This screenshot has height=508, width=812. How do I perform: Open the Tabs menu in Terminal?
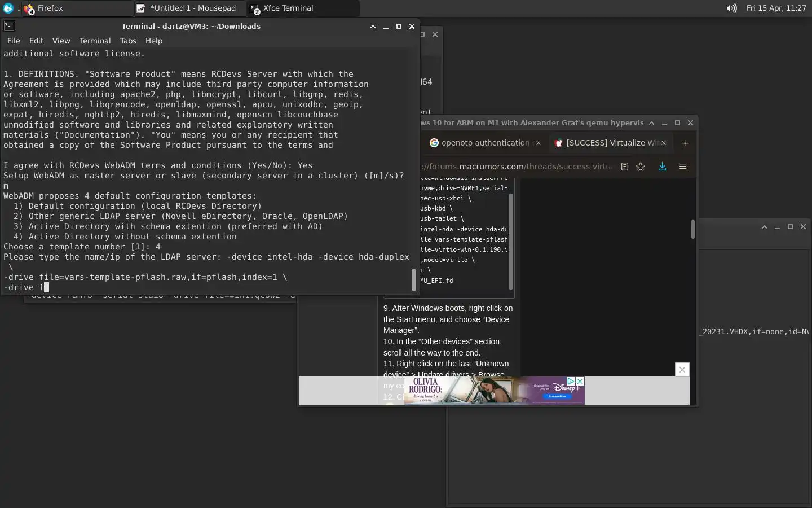128,41
